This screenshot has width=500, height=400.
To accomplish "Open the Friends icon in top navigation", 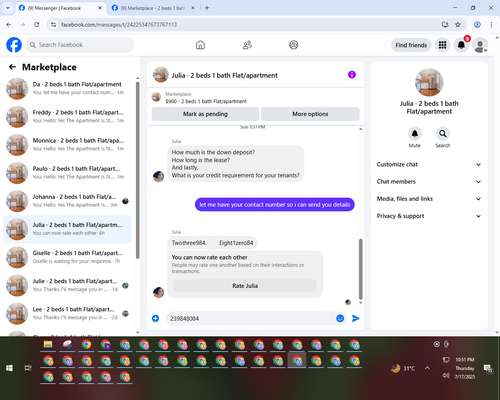I will (247, 45).
